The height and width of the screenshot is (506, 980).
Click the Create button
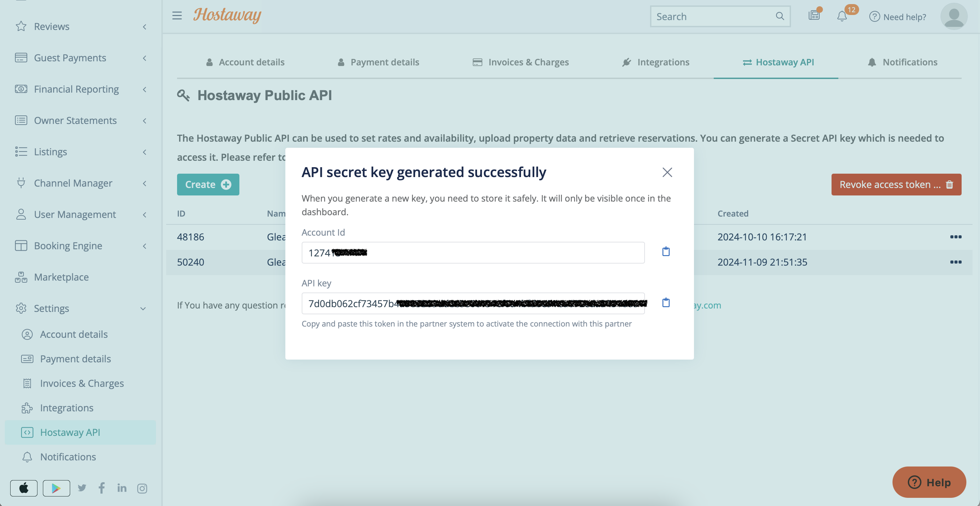(208, 185)
